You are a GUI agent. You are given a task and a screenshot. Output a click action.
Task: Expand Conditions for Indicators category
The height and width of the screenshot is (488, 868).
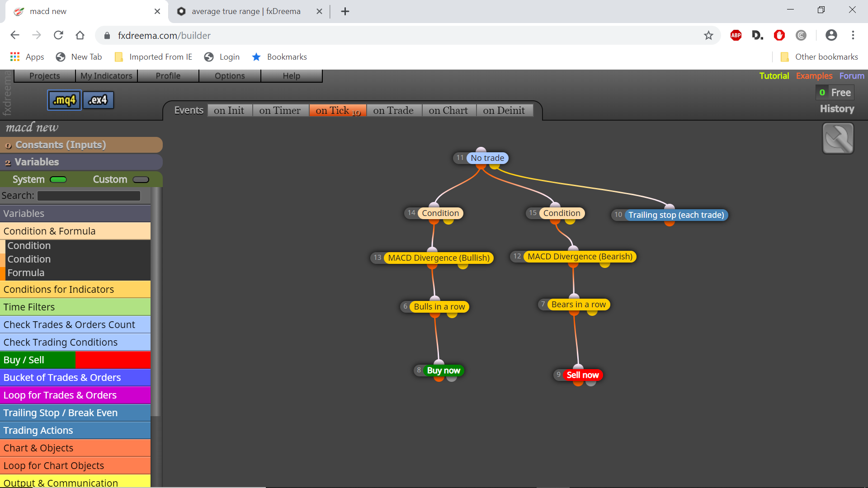pos(75,289)
